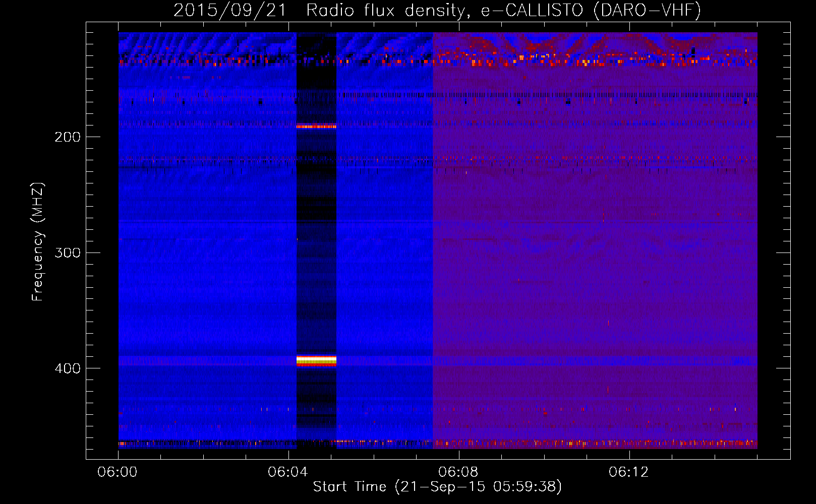Click the 06:12 time tick label
Screen dimensions: 816x504
tap(629, 472)
